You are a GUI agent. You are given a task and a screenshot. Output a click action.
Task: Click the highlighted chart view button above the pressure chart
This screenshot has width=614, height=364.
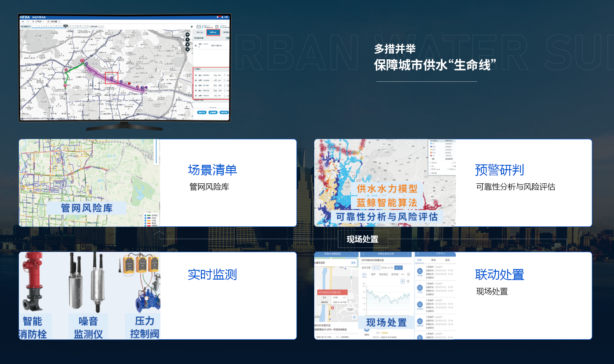[402, 281]
